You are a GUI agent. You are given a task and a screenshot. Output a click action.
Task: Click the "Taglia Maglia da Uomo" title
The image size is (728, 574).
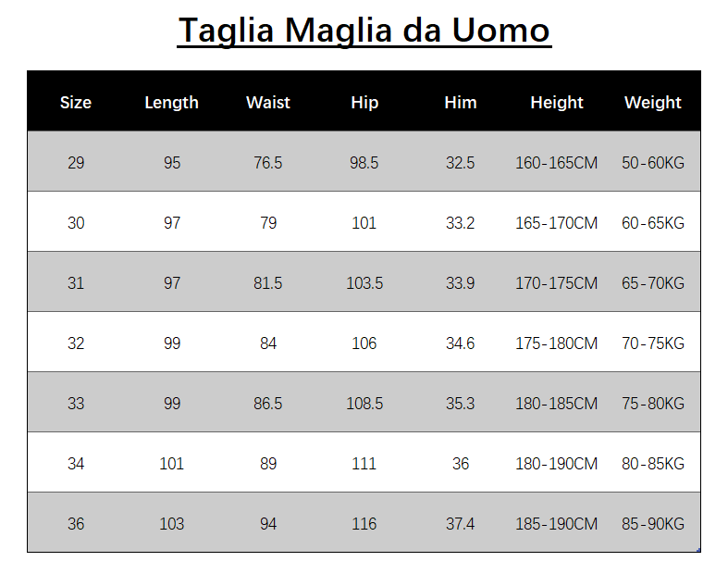[x=364, y=31]
